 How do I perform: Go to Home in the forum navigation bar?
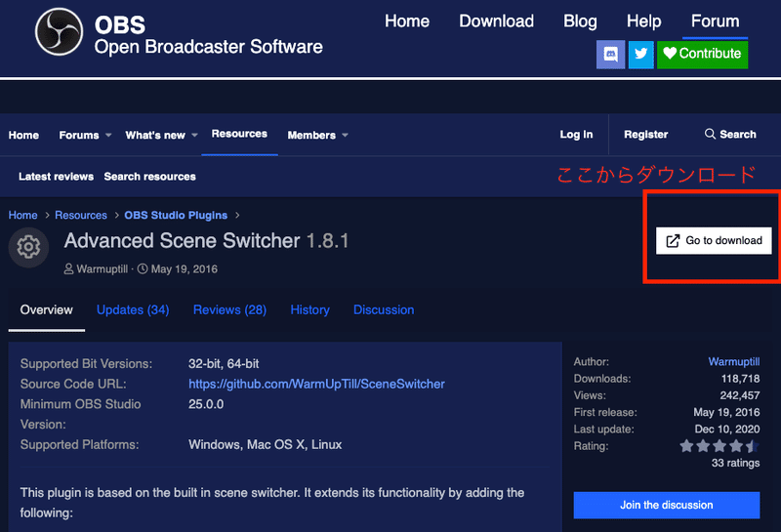(x=23, y=135)
